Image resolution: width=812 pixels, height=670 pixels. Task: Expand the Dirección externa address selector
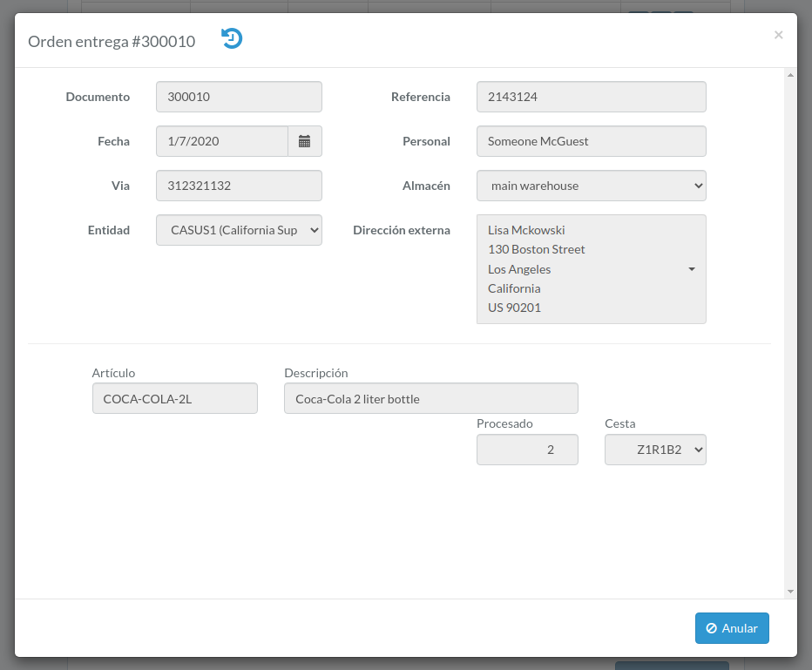pos(592,269)
